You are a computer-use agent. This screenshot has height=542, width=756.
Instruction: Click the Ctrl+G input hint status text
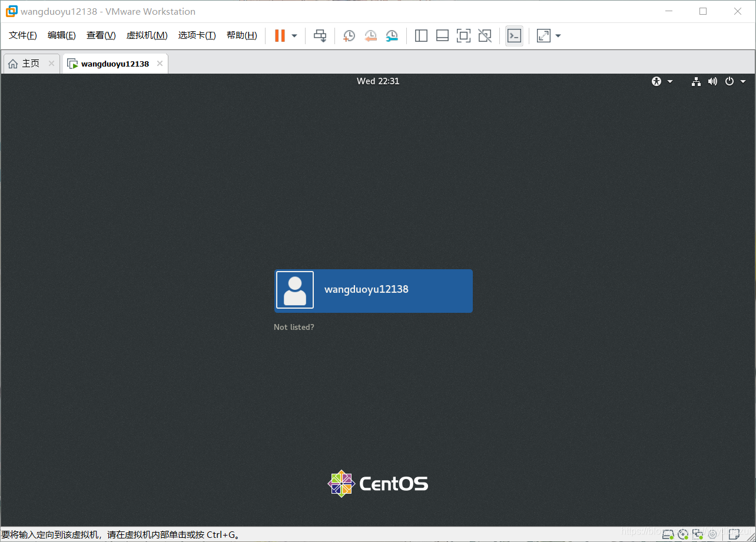[121, 535]
